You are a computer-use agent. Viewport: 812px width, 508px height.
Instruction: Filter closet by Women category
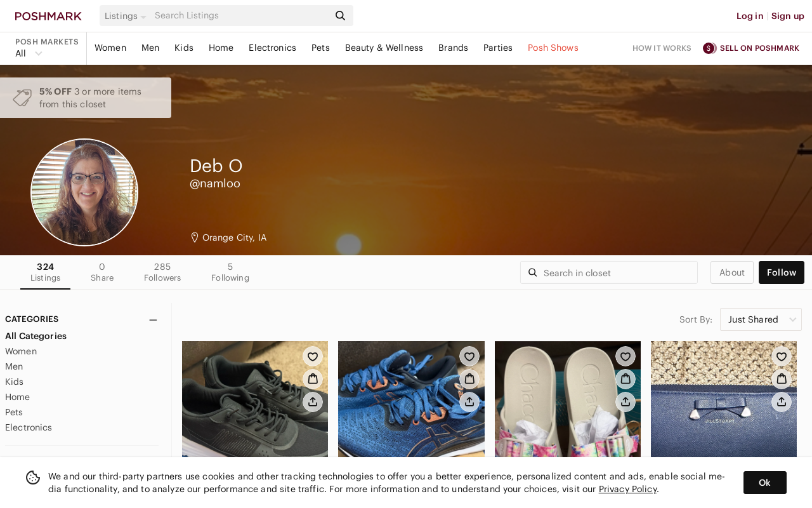point(21,351)
